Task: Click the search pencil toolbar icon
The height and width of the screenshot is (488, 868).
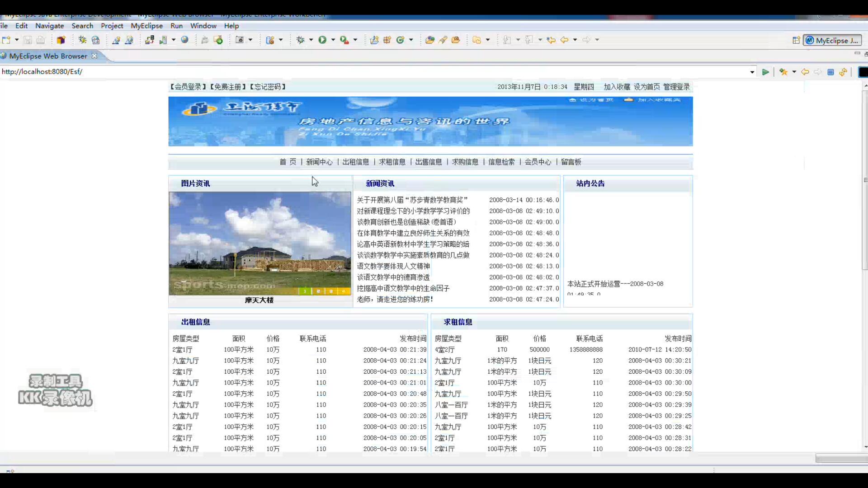Action: [443, 40]
